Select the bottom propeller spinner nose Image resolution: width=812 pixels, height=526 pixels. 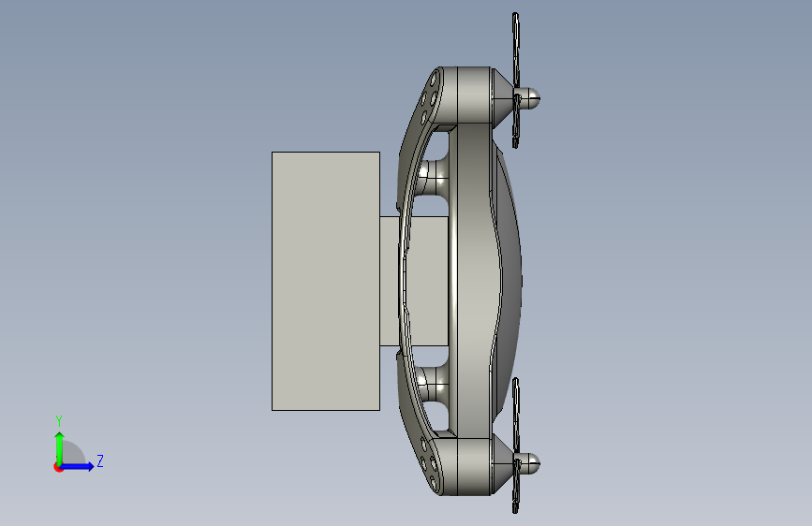tap(530, 463)
